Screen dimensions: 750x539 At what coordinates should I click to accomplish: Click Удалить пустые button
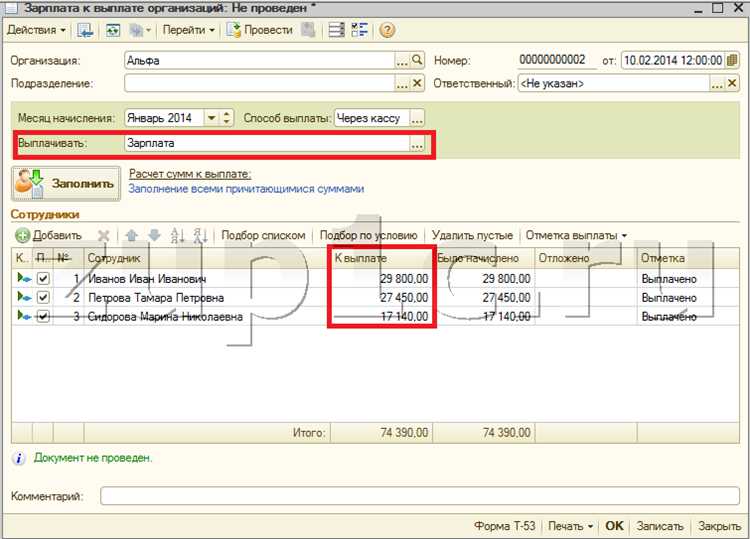[x=472, y=235]
